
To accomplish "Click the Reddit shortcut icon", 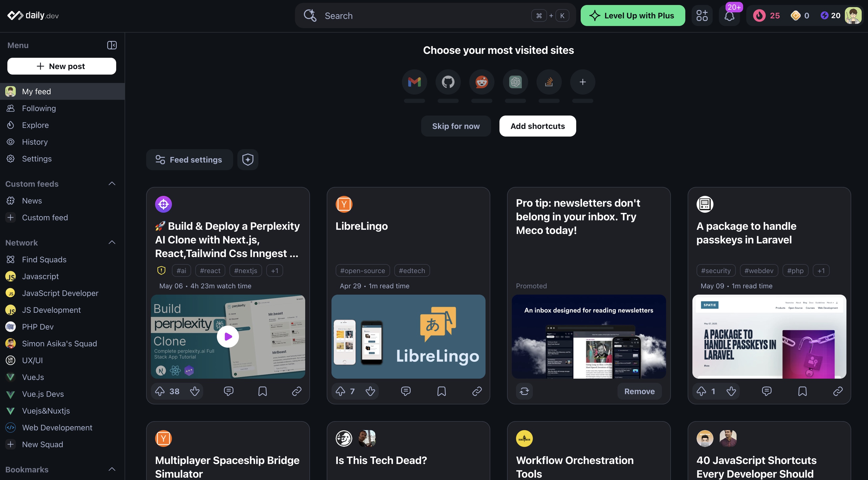I will pos(482,82).
